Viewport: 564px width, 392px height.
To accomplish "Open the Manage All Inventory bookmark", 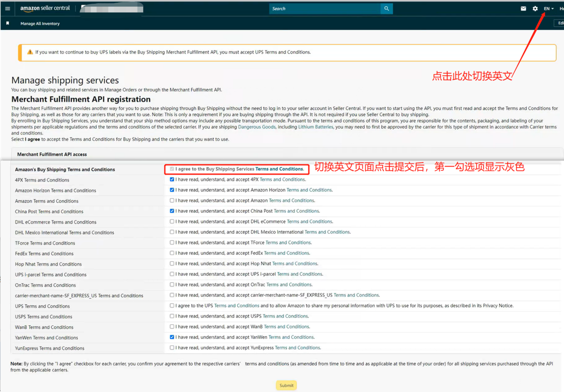I will (x=40, y=23).
